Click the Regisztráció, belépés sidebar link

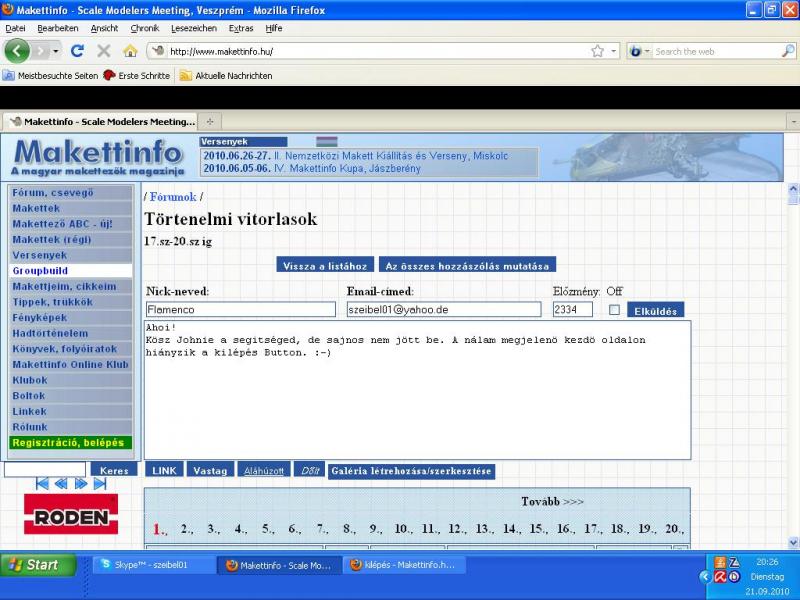click(69, 442)
